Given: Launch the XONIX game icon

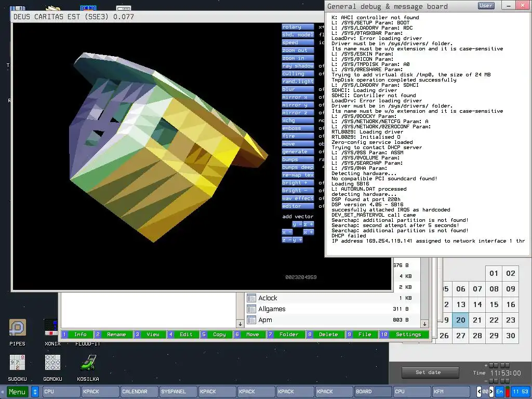Looking at the screenshot, I should [51, 328].
